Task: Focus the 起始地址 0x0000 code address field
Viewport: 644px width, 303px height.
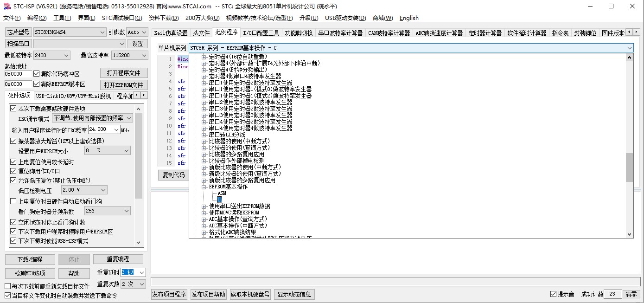Action: pos(18,74)
